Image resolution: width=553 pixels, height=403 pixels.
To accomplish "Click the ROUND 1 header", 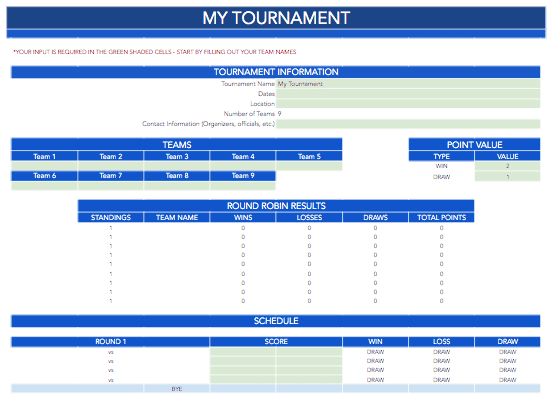I will (x=110, y=342).
